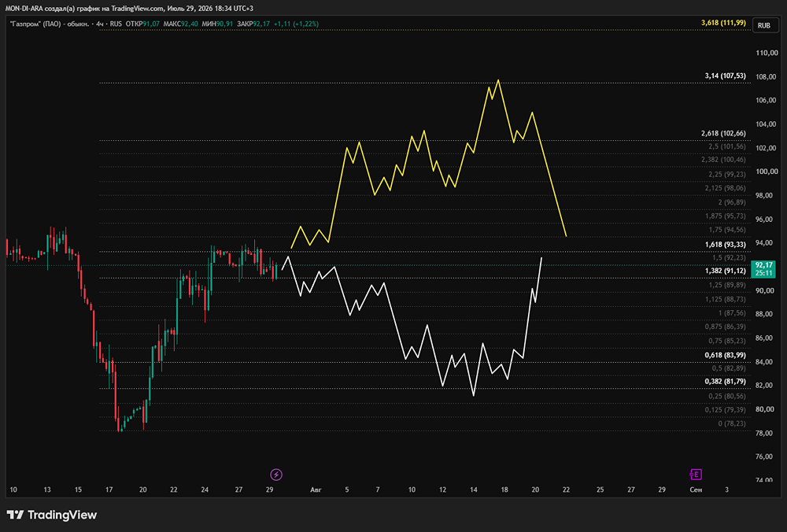
Task: Click the Сен month label on time axis
Action: 696,490
